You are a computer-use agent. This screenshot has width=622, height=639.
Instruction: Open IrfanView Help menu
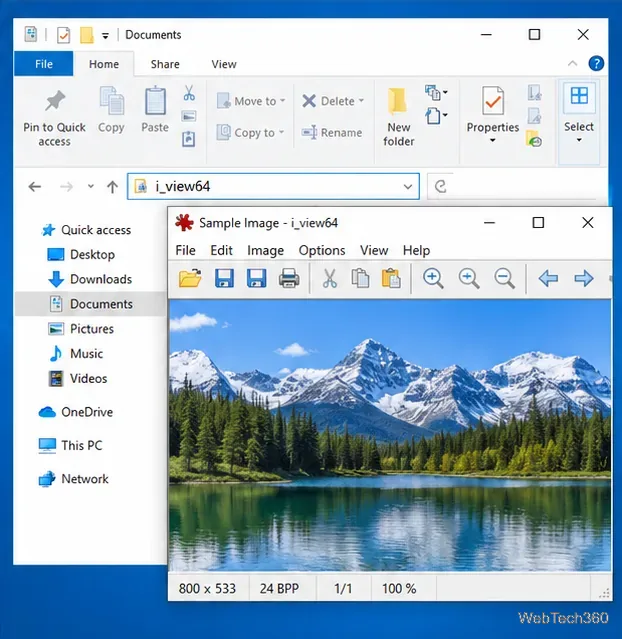(416, 250)
